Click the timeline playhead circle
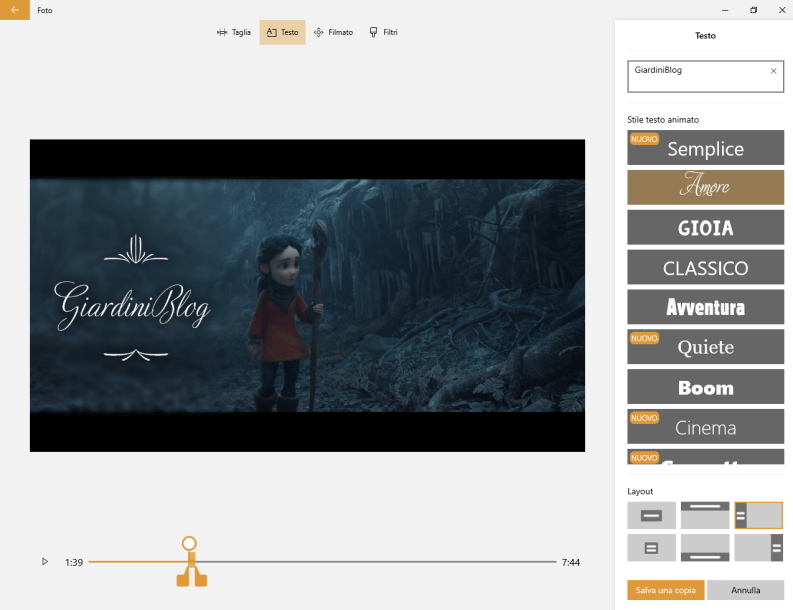This screenshot has height=610, width=793. pyautogui.click(x=189, y=543)
